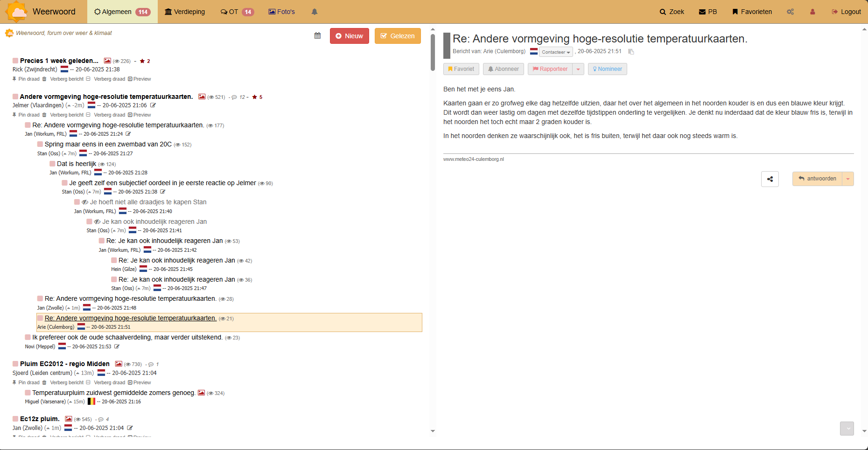
Task: Click the star rating on 'Precies 1 week geleden...'
Action: [x=145, y=61]
